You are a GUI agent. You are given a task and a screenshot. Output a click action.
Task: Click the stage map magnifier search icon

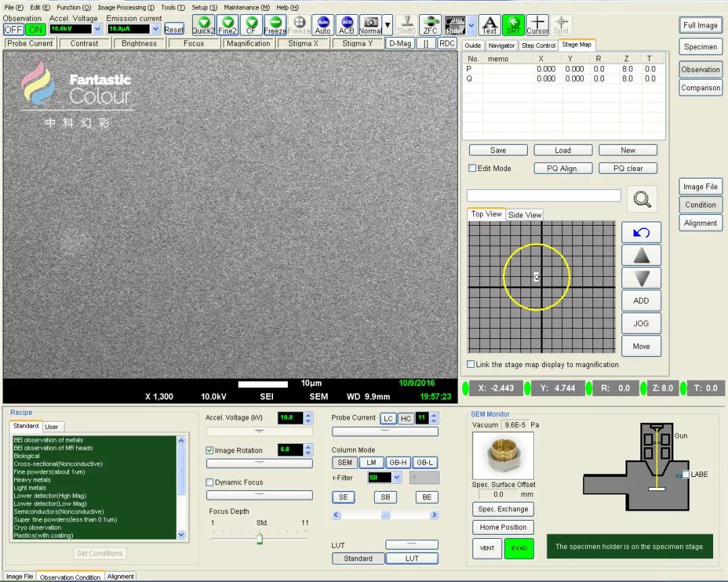click(x=642, y=199)
